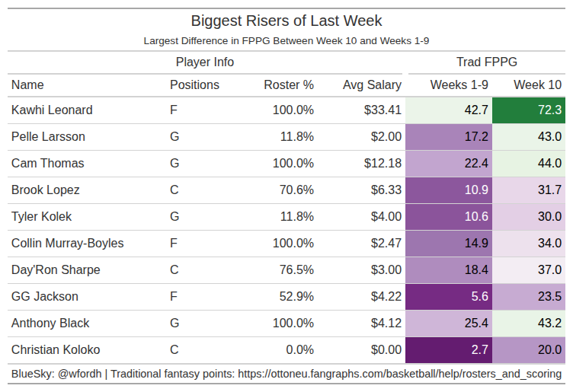Screen dimensions: 573x392
Task: Select the Pelle Larsson player name
Action: click(x=48, y=136)
